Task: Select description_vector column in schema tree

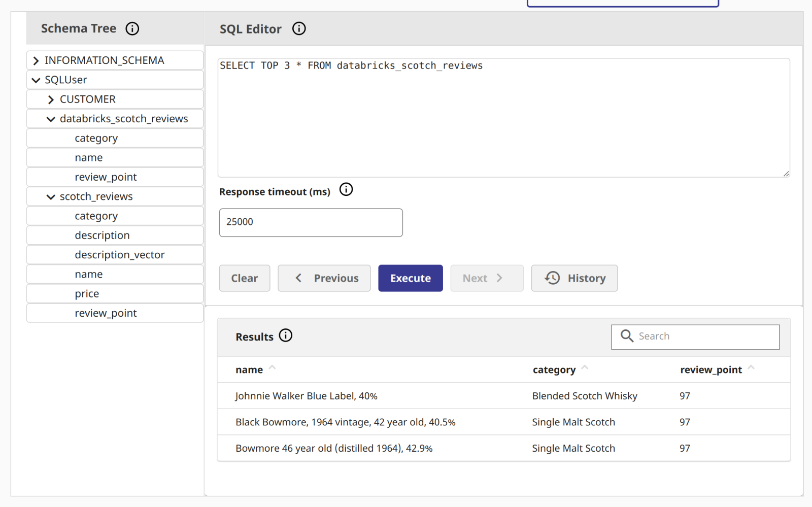Action: pyautogui.click(x=119, y=255)
